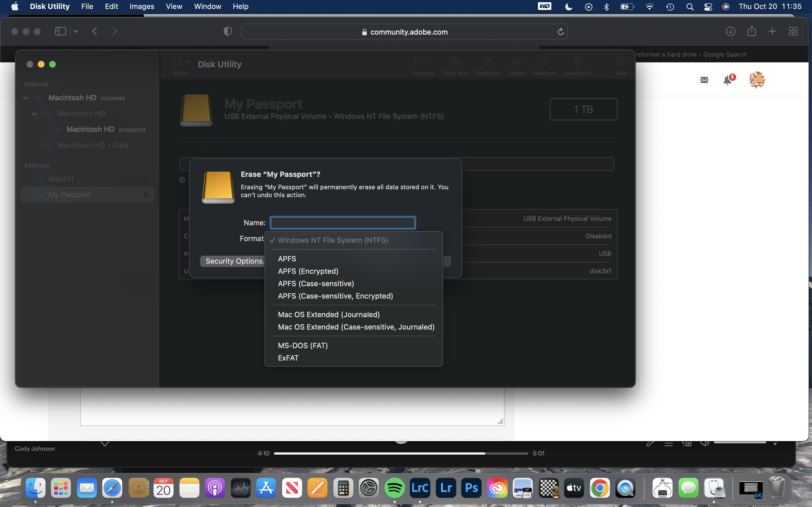Viewport: 812px width, 507px height.
Task: Click the Security Options button
Action: pos(234,261)
